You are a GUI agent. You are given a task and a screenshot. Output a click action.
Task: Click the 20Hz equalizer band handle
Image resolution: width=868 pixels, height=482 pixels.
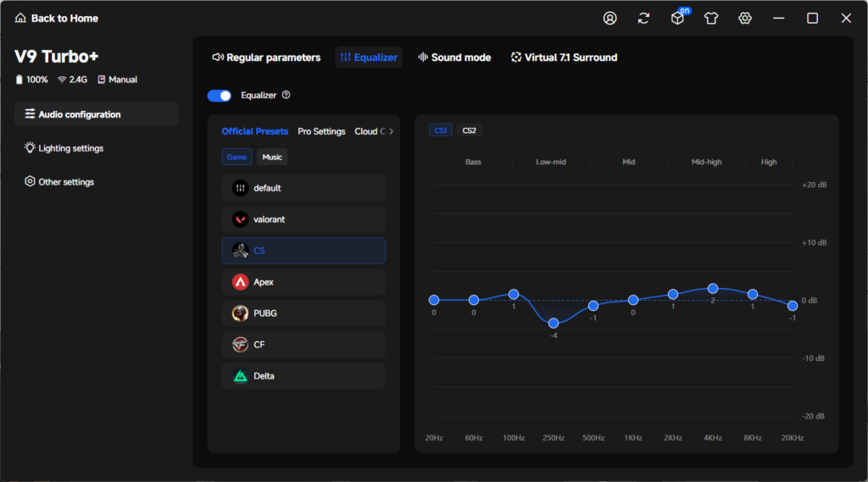[x=434, y=300]
